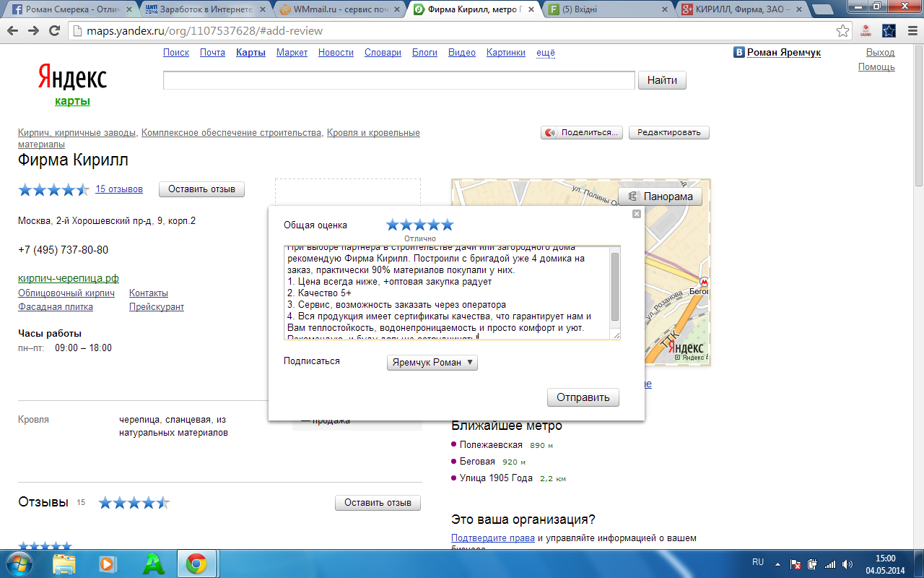Visit the кирпич-черепица.рф website link
The width and height of the screenshot is (924, 578).
pos(69,278)
